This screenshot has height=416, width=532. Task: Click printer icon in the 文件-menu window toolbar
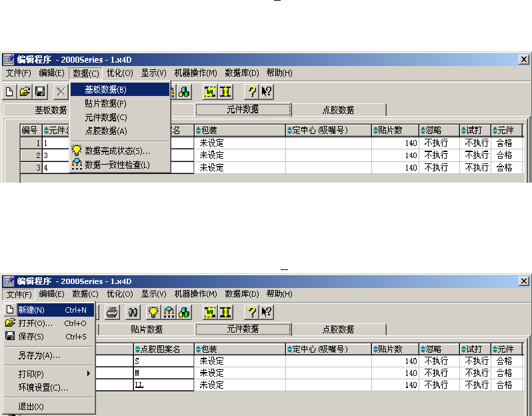tap(112, 312)
